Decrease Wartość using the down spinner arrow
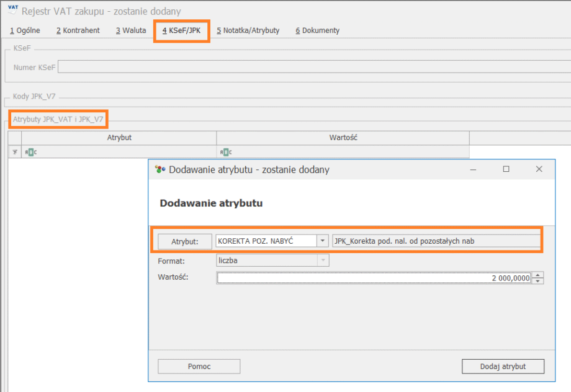Viewport: 571px width, 392px height. [538, 281]
